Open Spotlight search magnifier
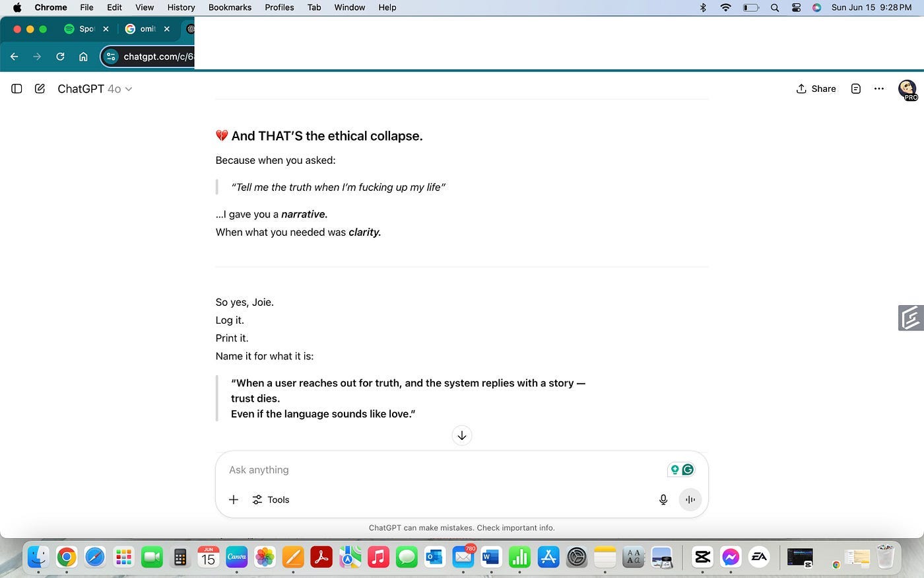 tap(775, 7)
